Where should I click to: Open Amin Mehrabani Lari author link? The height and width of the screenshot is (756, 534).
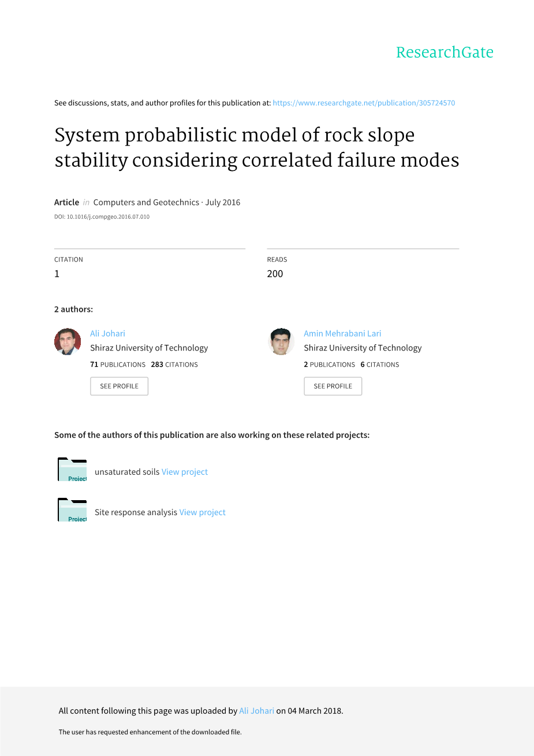342,333
